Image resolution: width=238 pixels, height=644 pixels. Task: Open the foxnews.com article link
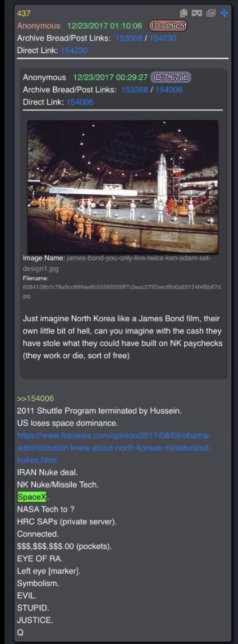click(114, 447)
